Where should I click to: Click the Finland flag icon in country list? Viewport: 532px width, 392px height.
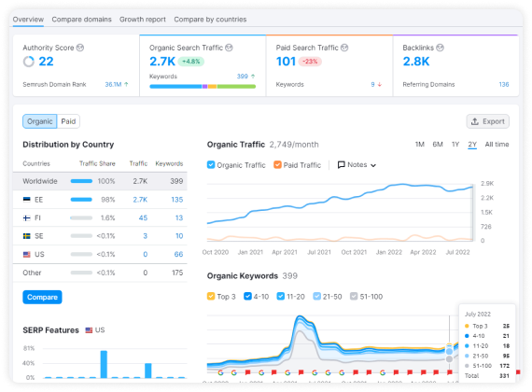pos(26,217)
